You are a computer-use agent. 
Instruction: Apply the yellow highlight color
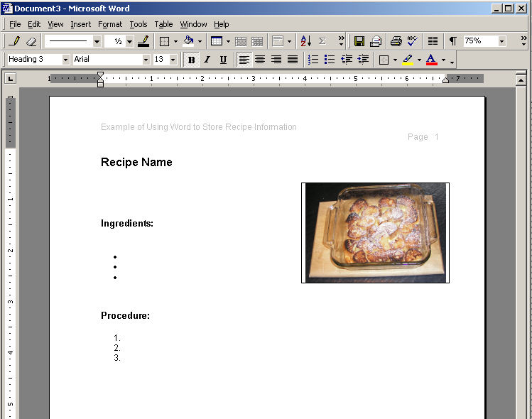pyautogui.click(x=408, y=60)
